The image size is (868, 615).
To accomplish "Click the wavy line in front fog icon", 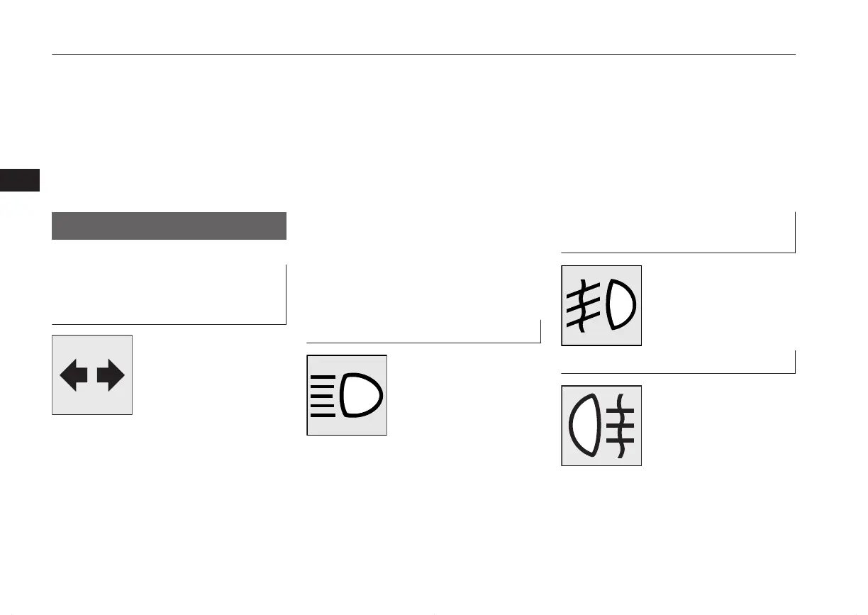I will [582, 306].
